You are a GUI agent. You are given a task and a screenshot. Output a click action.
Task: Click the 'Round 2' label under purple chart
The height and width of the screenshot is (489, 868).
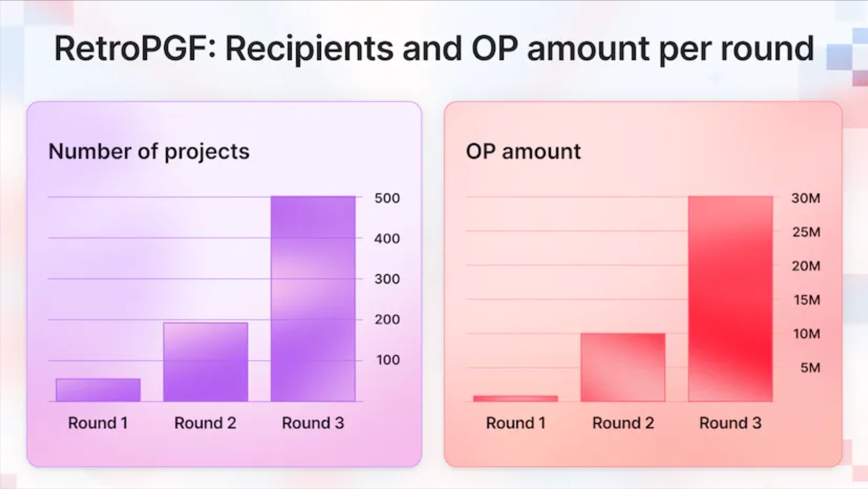205,423
